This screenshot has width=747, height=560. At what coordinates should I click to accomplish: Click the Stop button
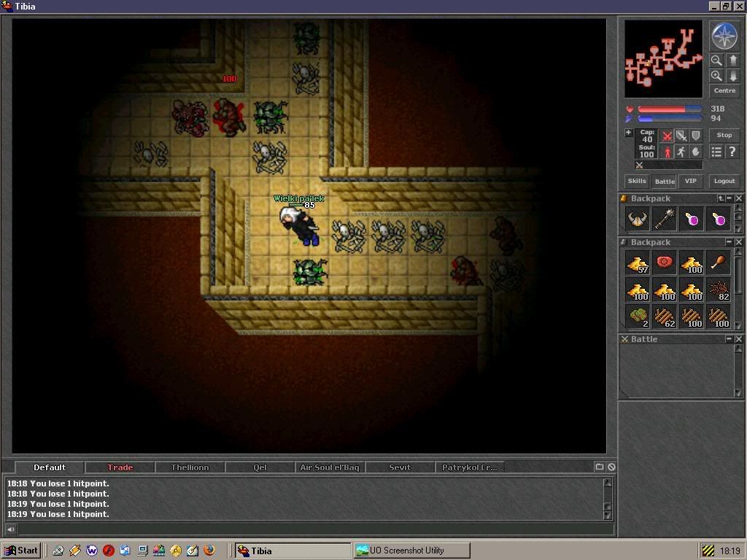coord(724,135)
